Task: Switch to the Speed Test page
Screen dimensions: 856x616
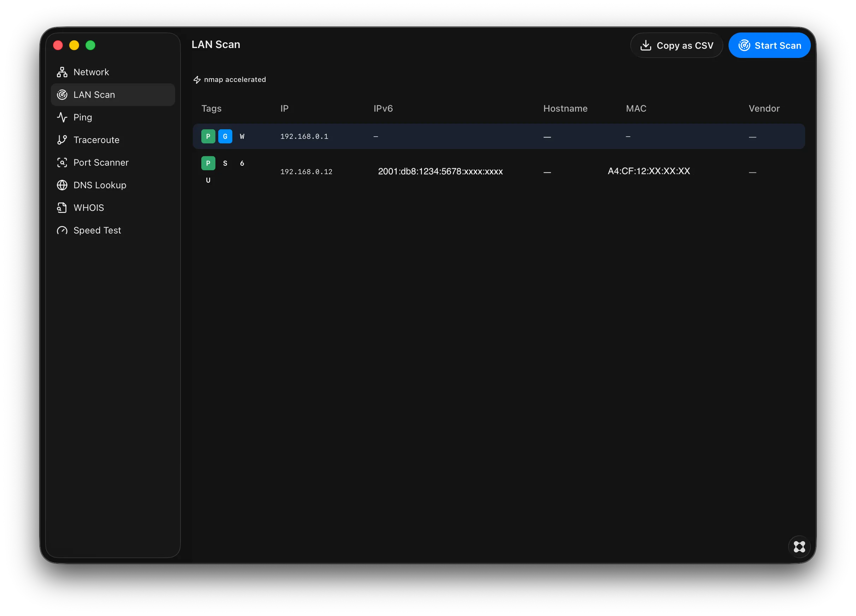Action: 113,231
